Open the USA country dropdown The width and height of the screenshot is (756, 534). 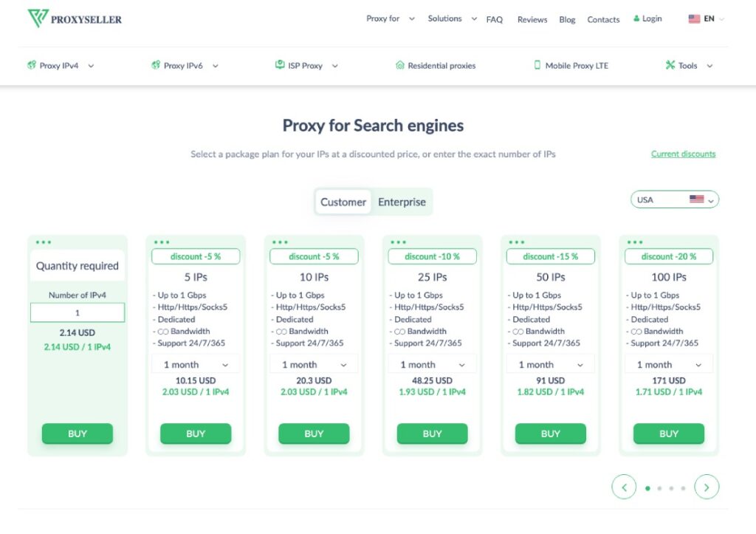(675, 199)
